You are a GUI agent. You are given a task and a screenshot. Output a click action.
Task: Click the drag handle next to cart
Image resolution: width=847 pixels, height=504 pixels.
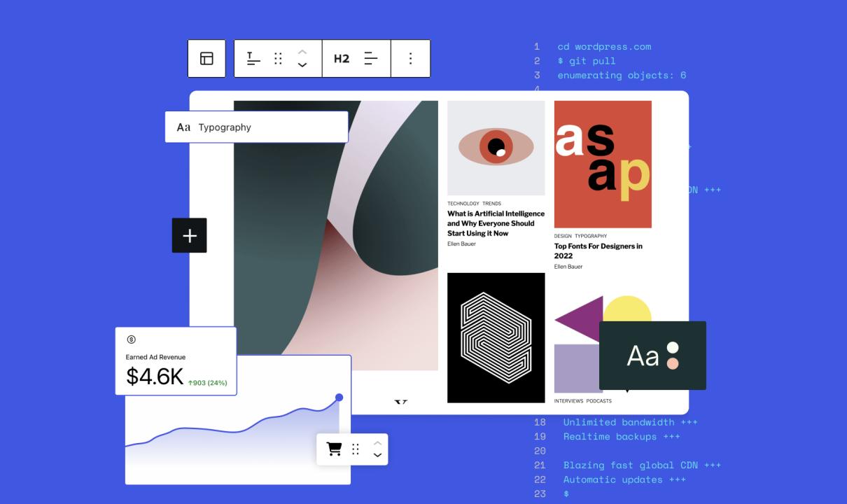(356, 449)
